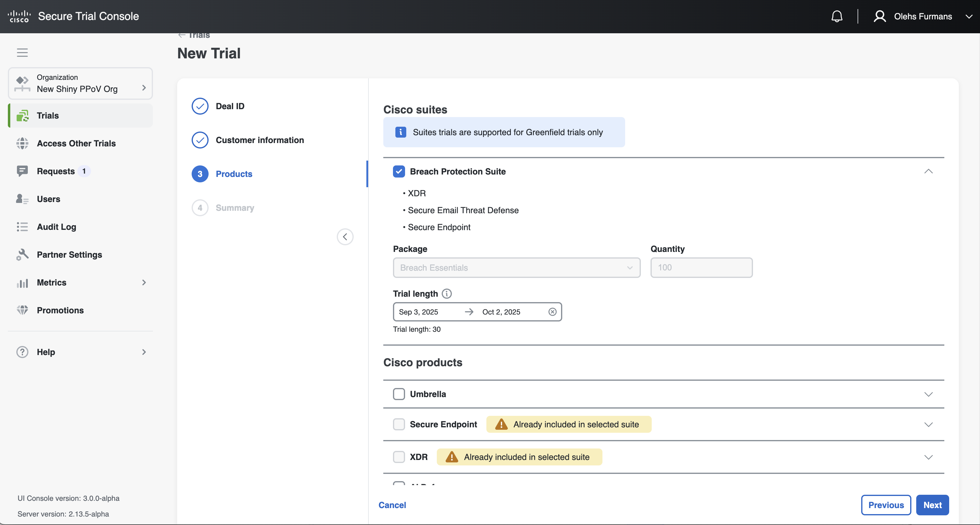Cancel the new trial

coord(392,505)
